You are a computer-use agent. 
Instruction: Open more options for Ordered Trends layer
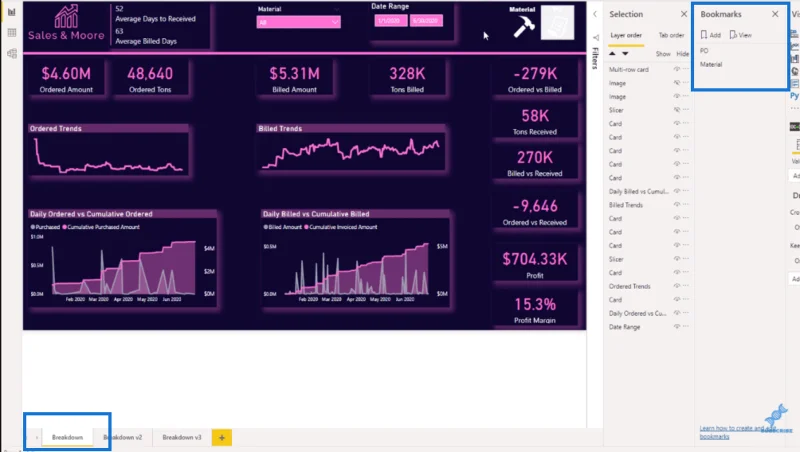tap(686, 286)
